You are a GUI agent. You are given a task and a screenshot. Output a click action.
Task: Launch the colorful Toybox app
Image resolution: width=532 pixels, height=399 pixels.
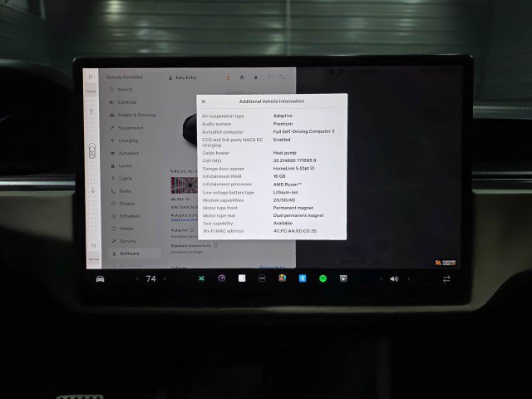tap(283, 278)
